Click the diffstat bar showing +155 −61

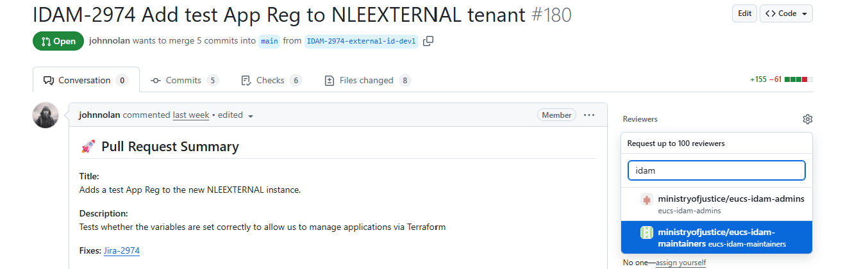pos(781,80)
